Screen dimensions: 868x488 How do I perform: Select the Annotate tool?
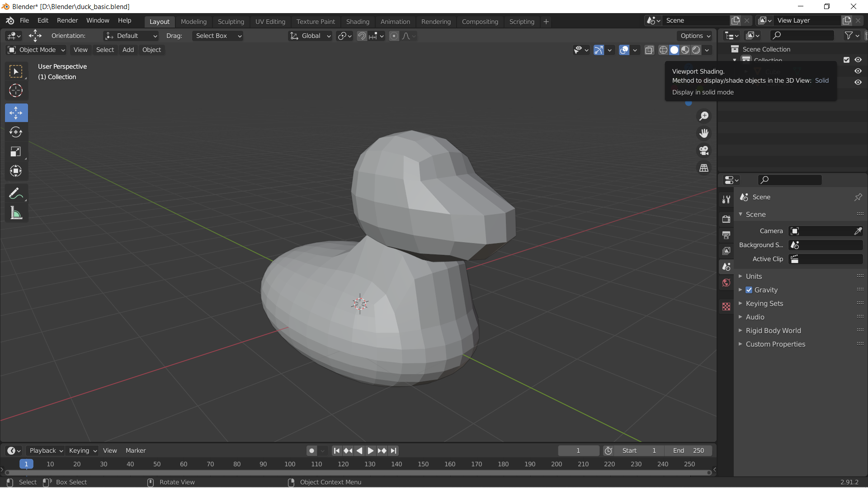16,193
